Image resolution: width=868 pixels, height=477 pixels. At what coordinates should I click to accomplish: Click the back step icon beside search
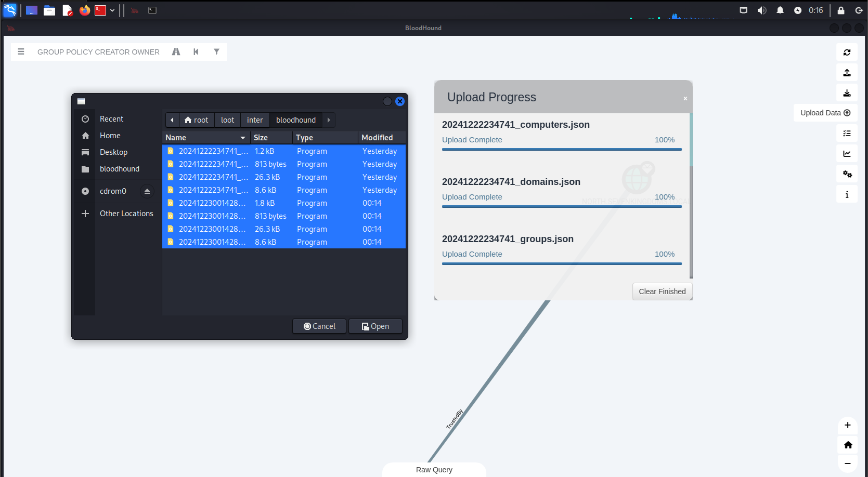(196, 51)
